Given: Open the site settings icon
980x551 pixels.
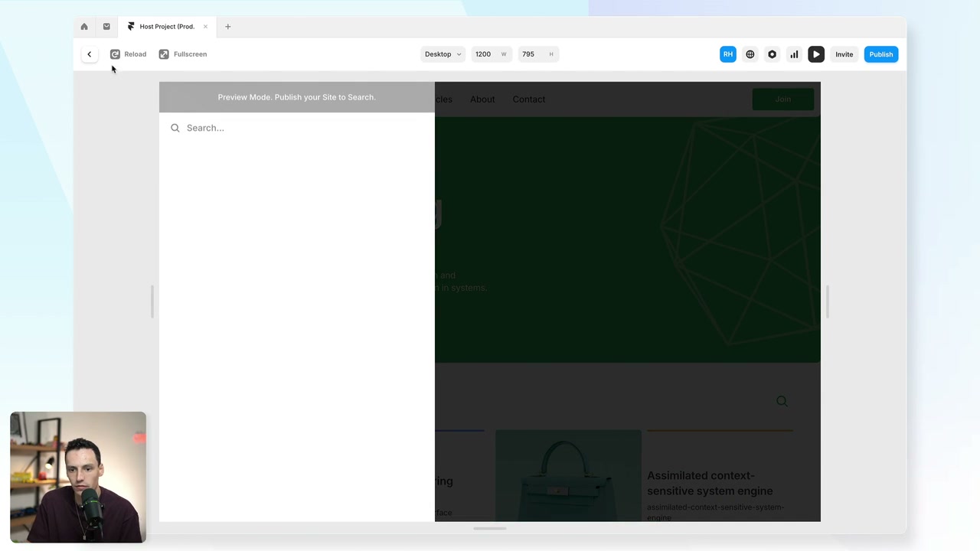Looking at the screenshot, I should pyautogui.click(x=772, y=54).
